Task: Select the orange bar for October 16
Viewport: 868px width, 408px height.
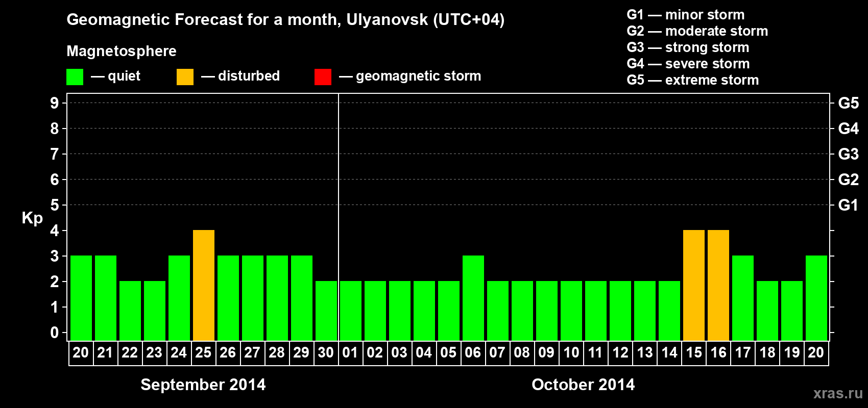Action: pyautogui.click(x=718, y=285)
